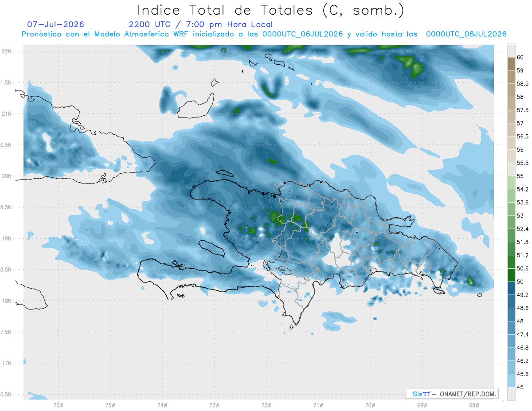Select the dark blue segment between 49.2 and 50
Image resolution: width=532 pixels, height=411 pixels.
click(511, 288)
